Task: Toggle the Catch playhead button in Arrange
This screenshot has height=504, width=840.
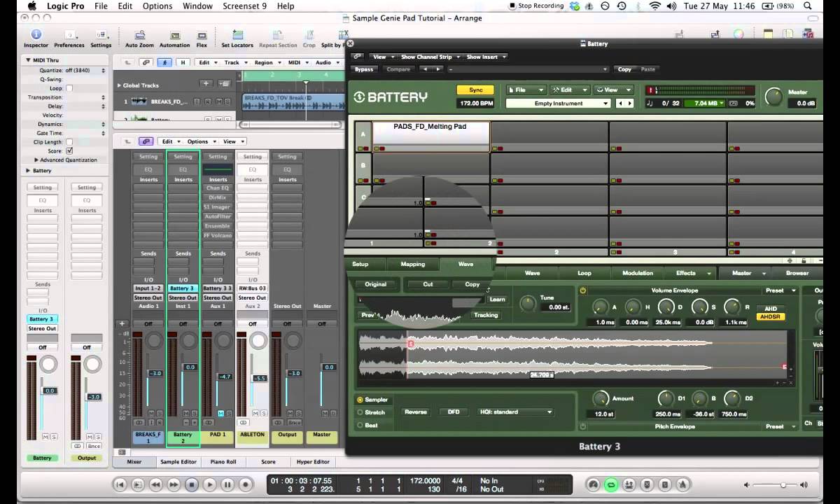Action: (x=165, y=62)
